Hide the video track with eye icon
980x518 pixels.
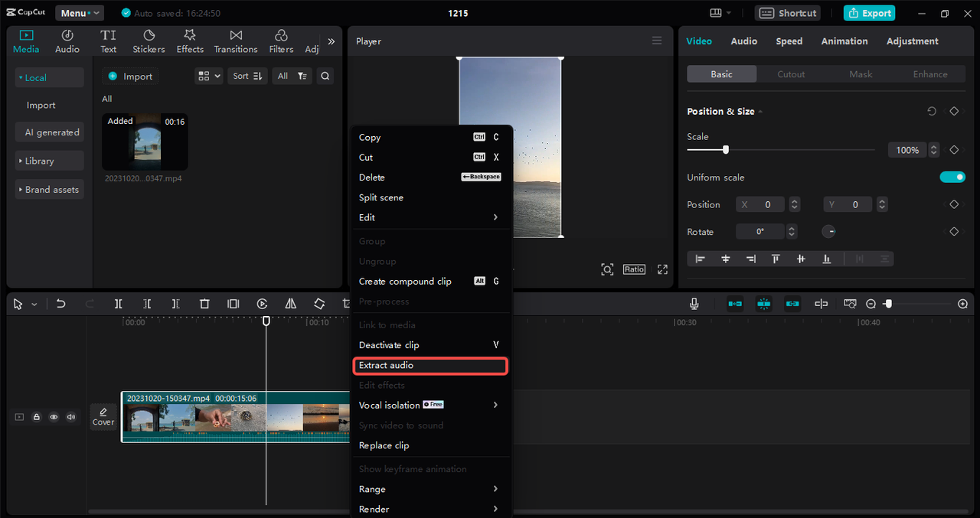pyautogui.click(x=54, y=417)
